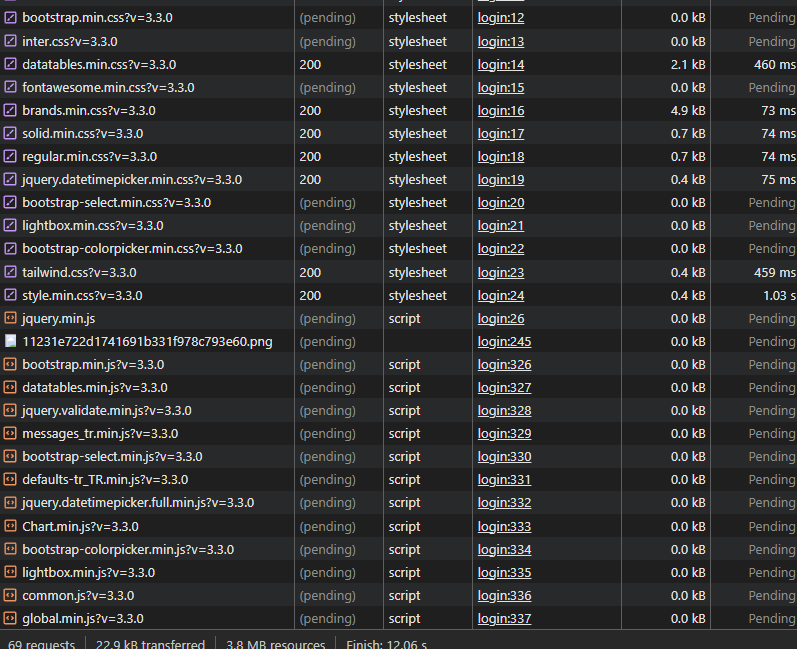Click the stylesheet icon beside tailwind.css?v=3.3.0
This screenshot has width=797, height=649.
[10, 272]
